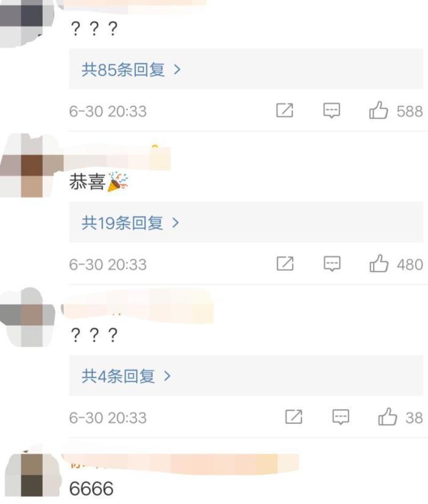Tap share icon on 38-like comment

point(293,417)
